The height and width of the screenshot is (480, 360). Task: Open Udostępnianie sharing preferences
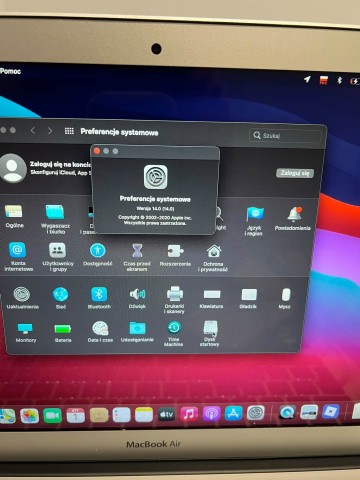coord(137,332)
